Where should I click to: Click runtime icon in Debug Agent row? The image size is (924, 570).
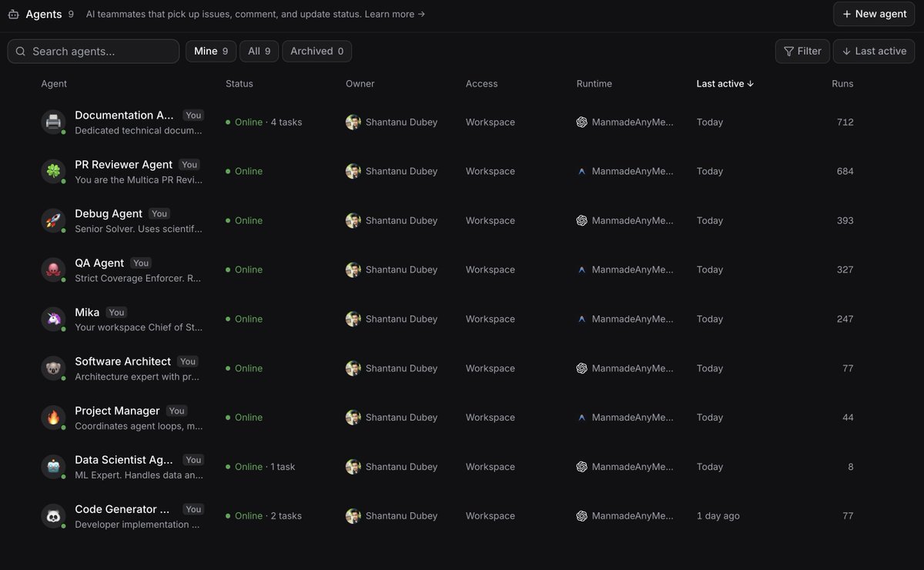582,220
